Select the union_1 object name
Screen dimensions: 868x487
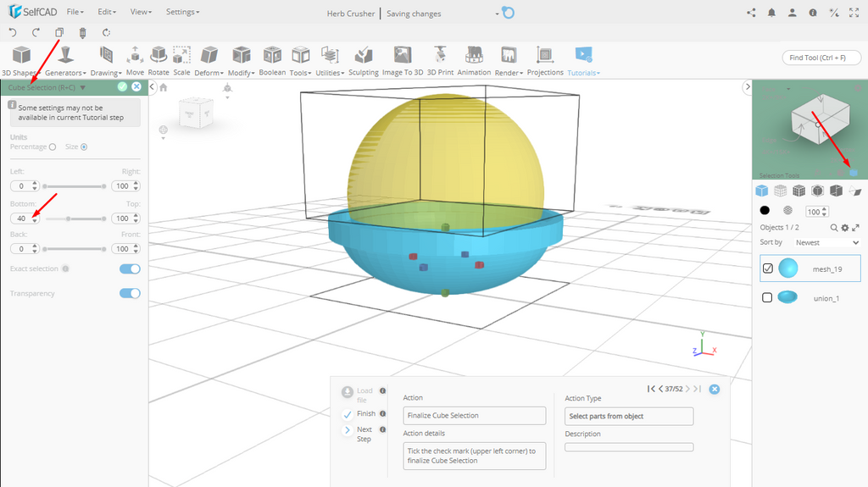(826, 298)
